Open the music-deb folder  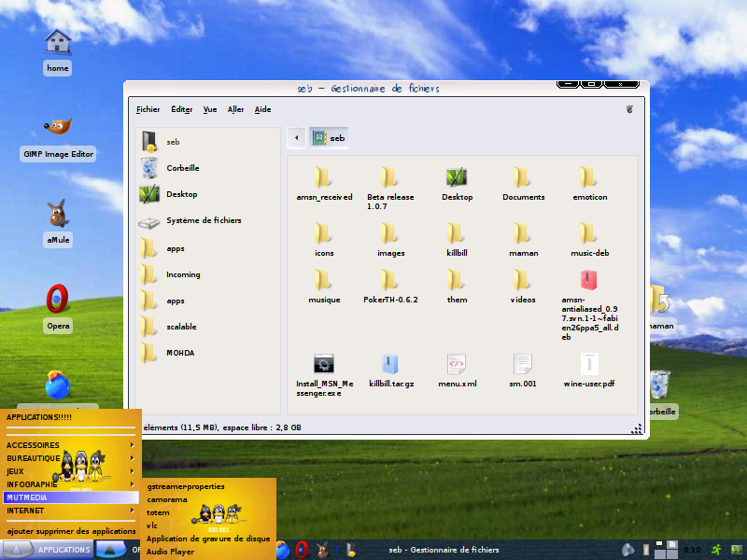pyautogui.click(x=590, y=240)
